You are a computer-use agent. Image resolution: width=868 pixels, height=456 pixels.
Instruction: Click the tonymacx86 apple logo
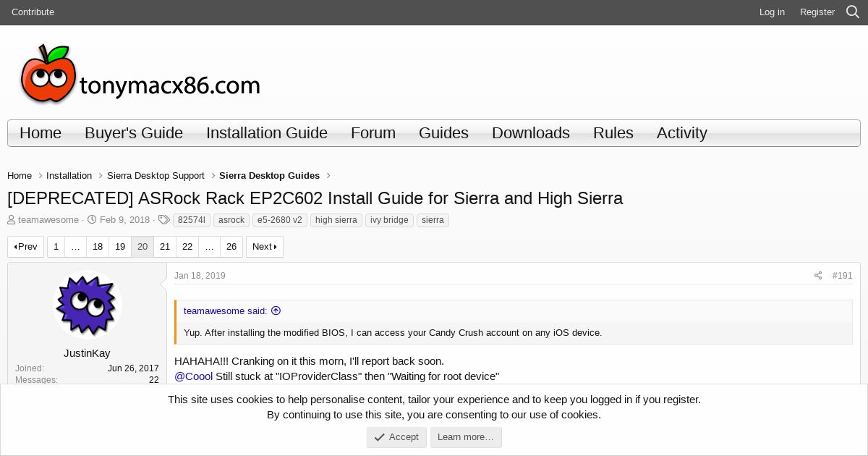[140, 74]
